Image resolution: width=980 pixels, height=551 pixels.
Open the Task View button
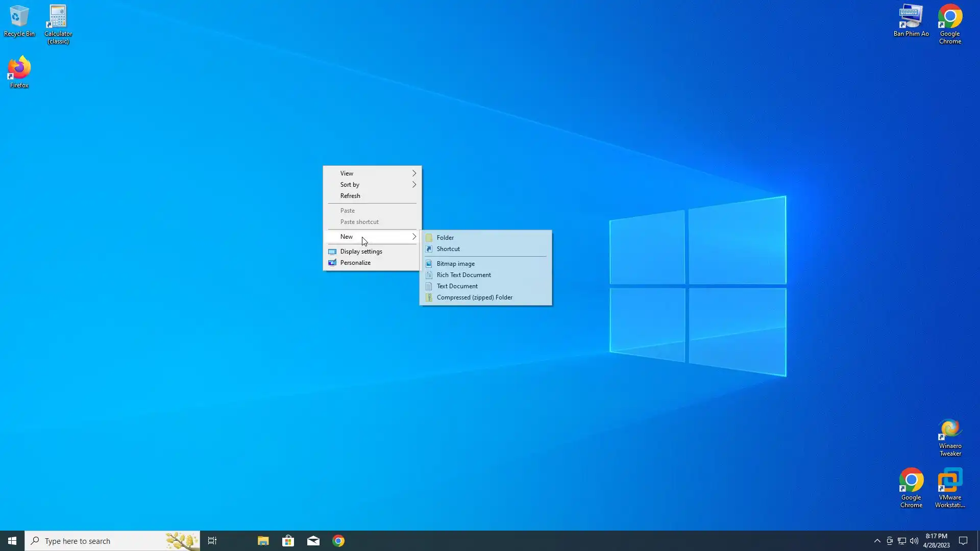coord(212,541)
